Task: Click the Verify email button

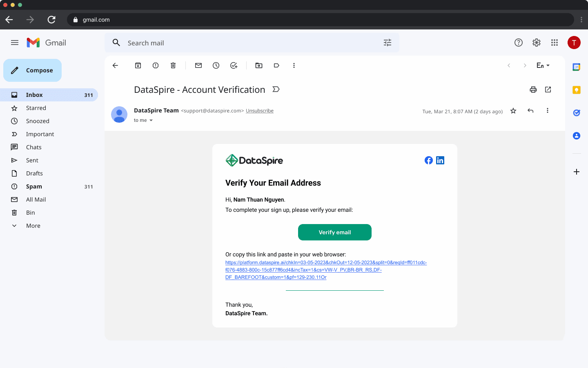Action: [335, 232]
